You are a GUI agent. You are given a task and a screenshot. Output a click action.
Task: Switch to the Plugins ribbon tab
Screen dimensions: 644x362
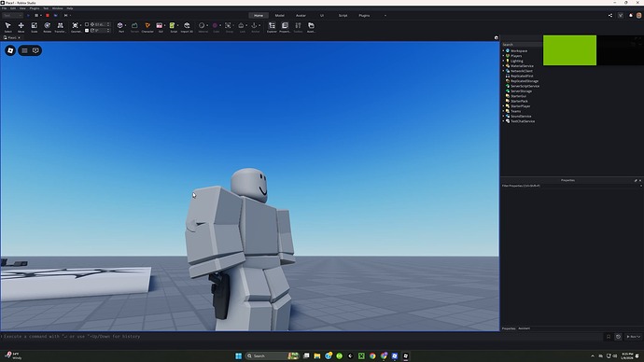pos(364,16)
